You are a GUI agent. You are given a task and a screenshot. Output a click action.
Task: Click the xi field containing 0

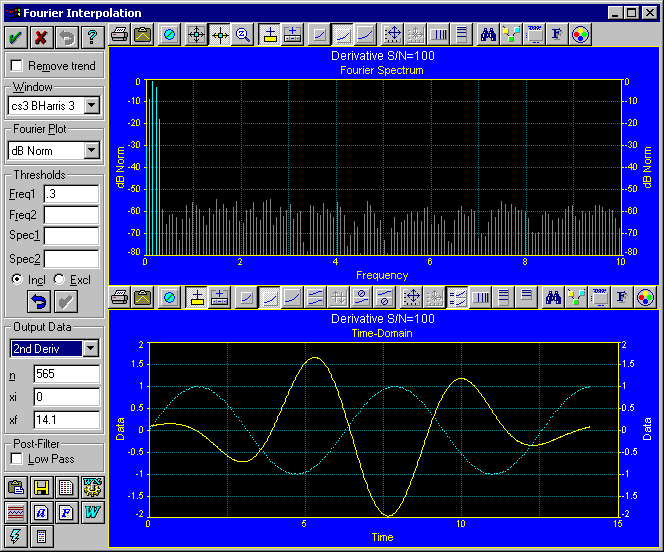[67, 397]
